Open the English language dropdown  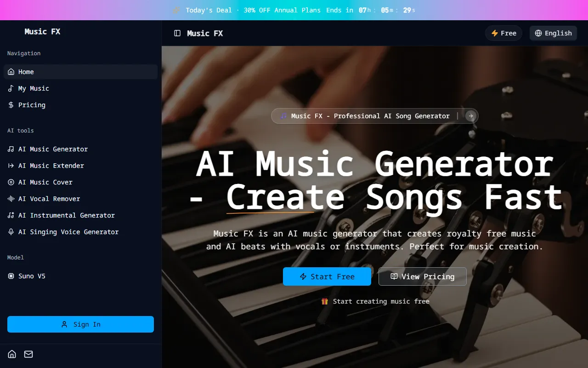pyautogui.click(x=553, y=33)
